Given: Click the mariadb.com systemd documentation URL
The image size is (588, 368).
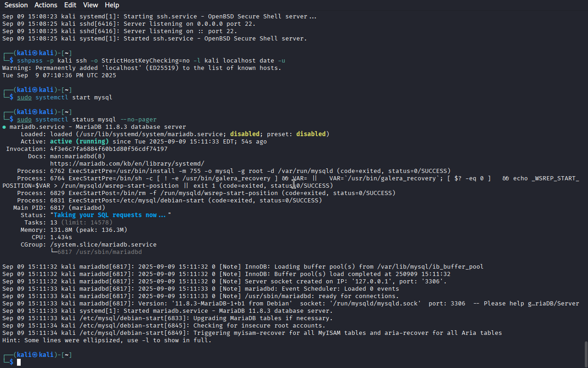Looking at the screenshot, I should pyautogui.click(x=127, y=164).
